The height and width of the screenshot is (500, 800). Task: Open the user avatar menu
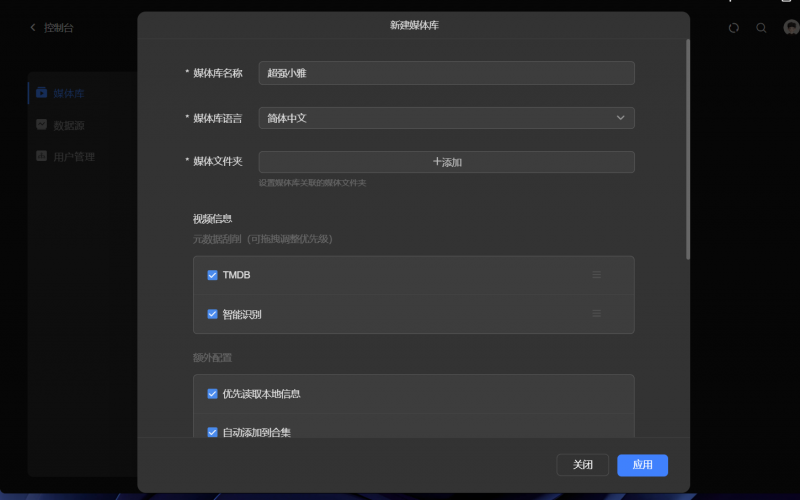click(x=790, y=28)
